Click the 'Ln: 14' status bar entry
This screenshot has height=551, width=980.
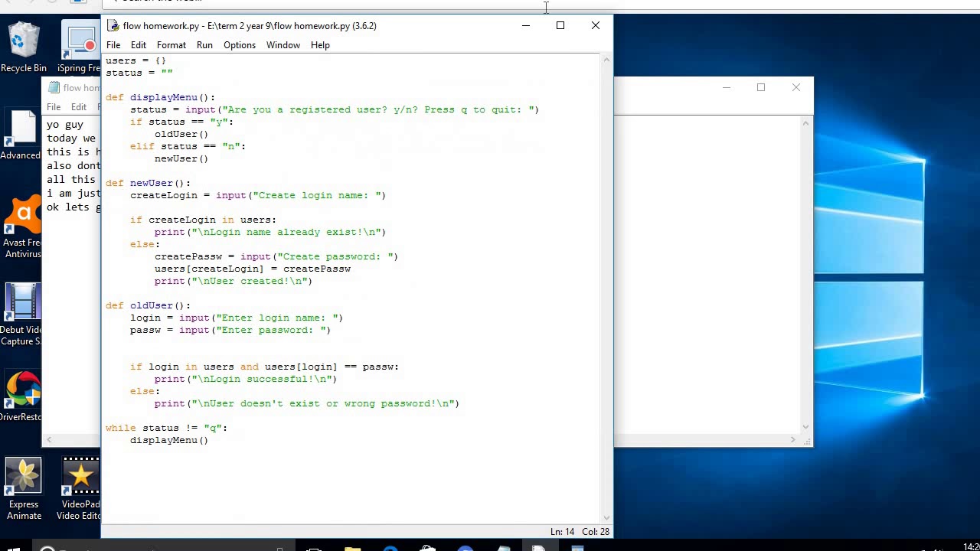click(x=562, y=532)
